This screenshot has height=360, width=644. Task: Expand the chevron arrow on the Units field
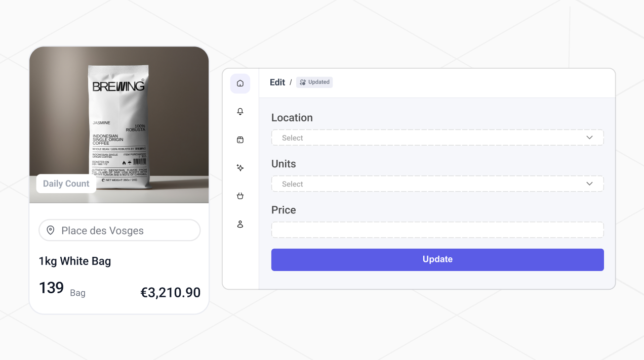[x=589, y=184]
